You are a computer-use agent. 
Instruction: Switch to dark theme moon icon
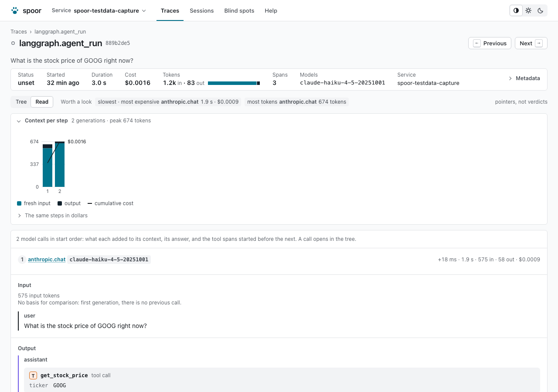click(x=541, y=10)
